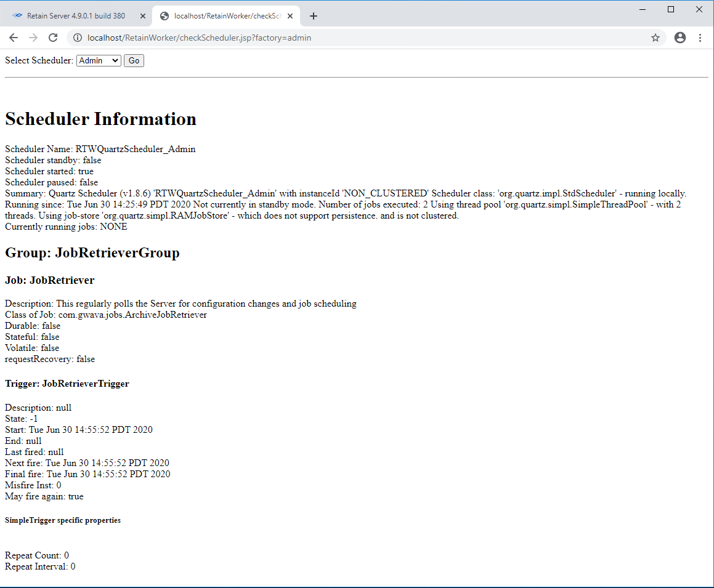Click 'Misfire Inst: 0' line

point(33,485)
